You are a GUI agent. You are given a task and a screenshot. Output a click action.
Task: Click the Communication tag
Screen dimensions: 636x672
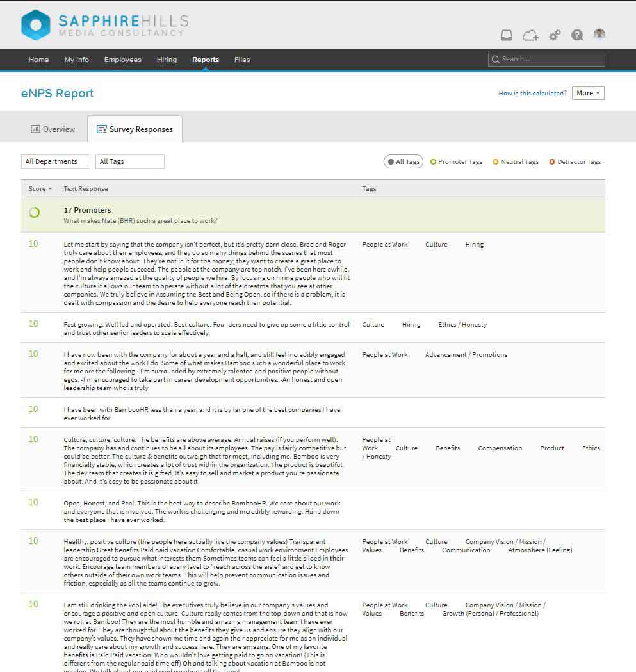[466, 550]
